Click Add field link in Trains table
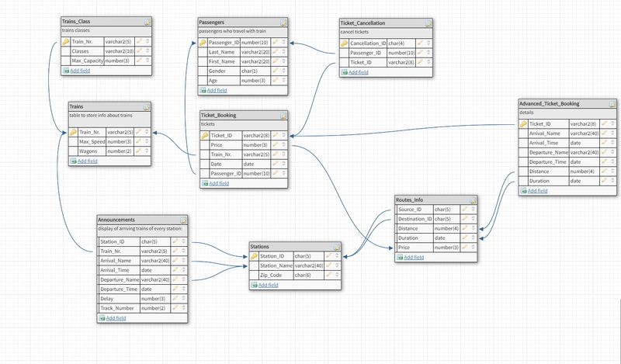This screenshot has height=364, width=621. [x=87, y=161]
